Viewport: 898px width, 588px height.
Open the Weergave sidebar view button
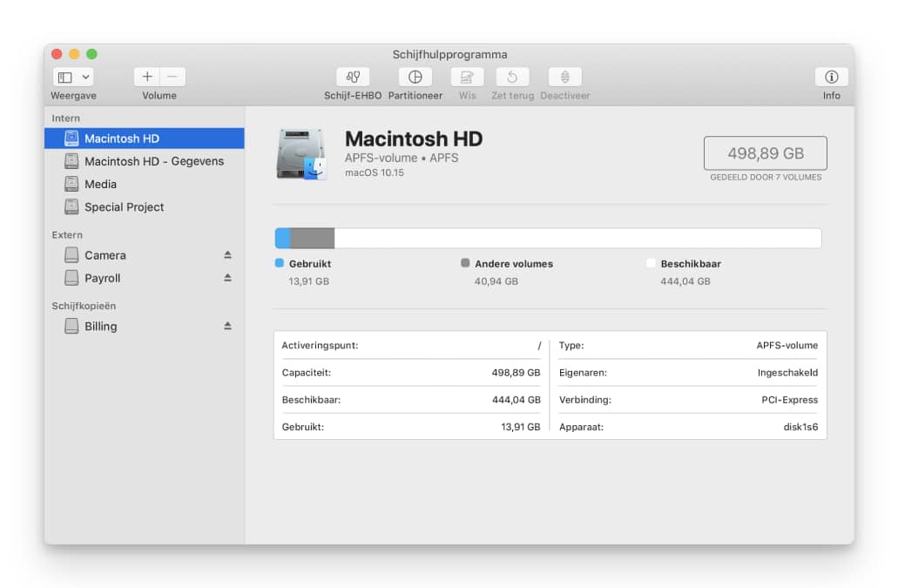pyautogui.click(x=65, y=77)
